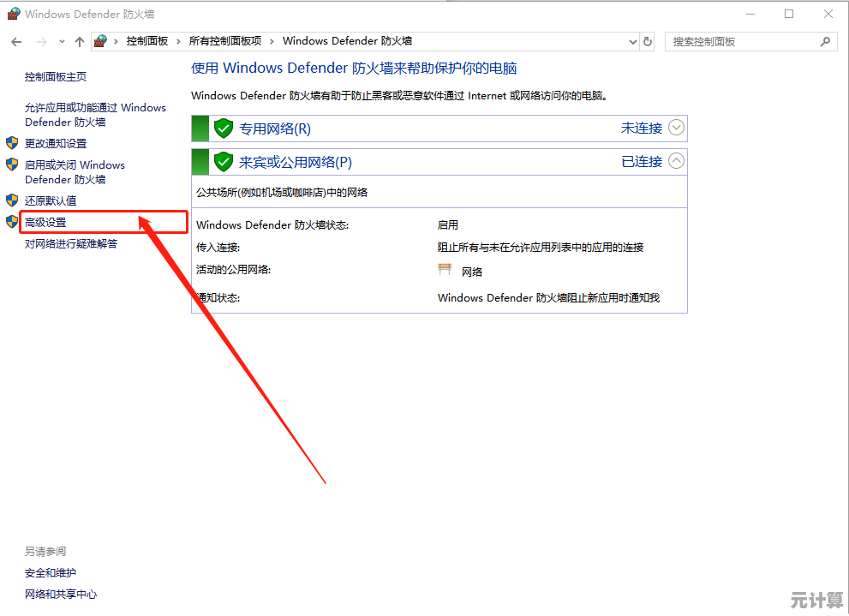Click the bench network icon beside 网络

tap(445, 270)
